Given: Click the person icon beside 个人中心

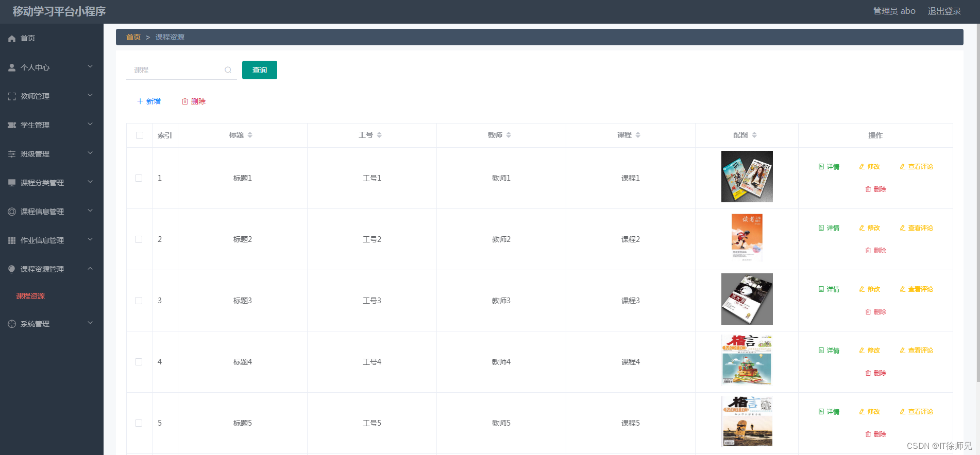Looking at the screenshot, I should (x=12, y=67).
